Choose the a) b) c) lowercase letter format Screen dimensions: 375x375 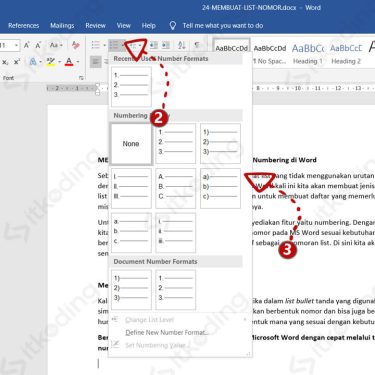click(220, 188)
